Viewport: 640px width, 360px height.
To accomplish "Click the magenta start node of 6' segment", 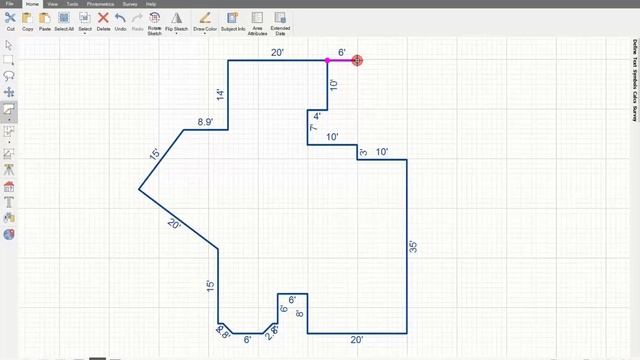I will [327, 60].
